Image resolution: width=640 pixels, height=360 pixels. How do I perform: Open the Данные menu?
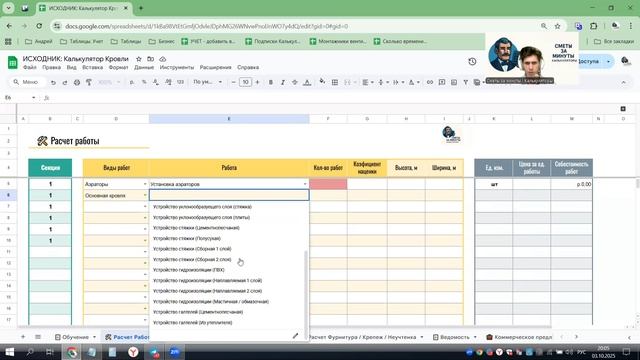pyautogui.click(x=144, y=67)
